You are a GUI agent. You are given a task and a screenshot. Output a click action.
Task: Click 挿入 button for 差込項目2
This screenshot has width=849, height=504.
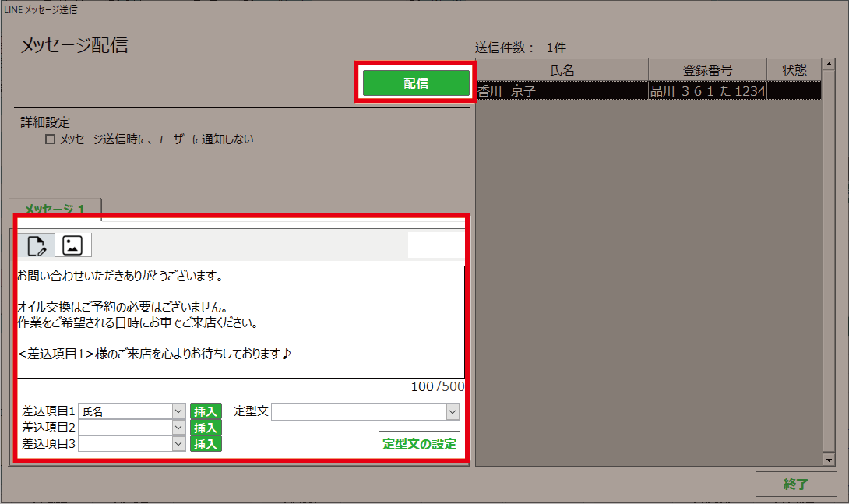tap(206, 428)
